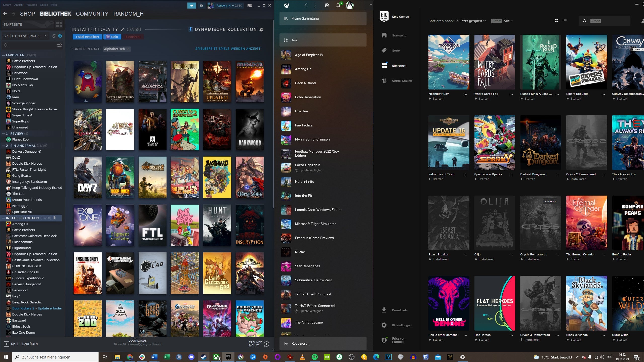The image size is (644, 362).
Task: Switch to SHOP tab in Steam
Action: point(27,14)
